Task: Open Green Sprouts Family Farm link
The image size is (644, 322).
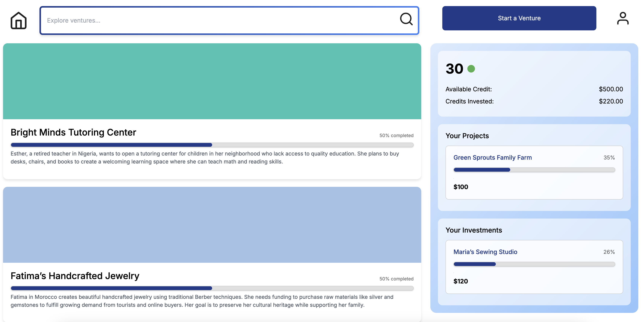Action: 492,157
